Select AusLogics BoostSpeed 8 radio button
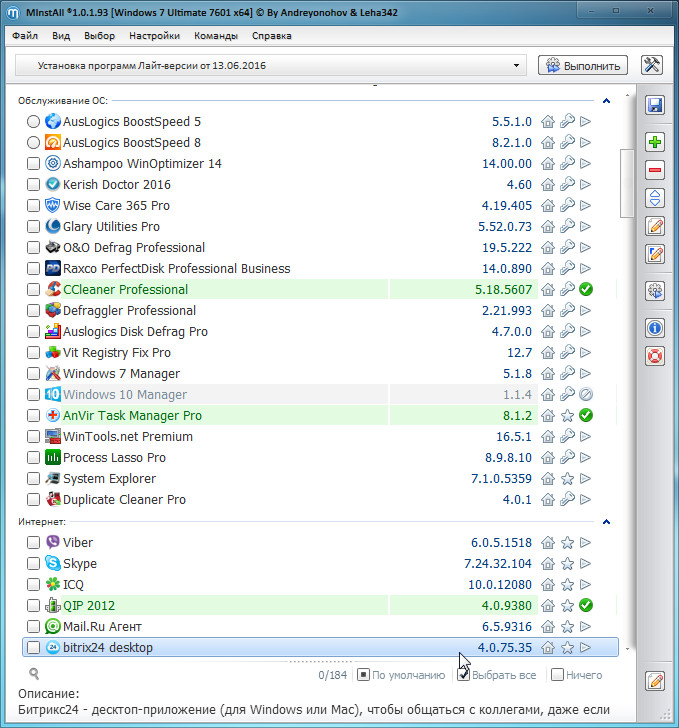The height and width of the screenshot is (728, 679). (33, 143)
